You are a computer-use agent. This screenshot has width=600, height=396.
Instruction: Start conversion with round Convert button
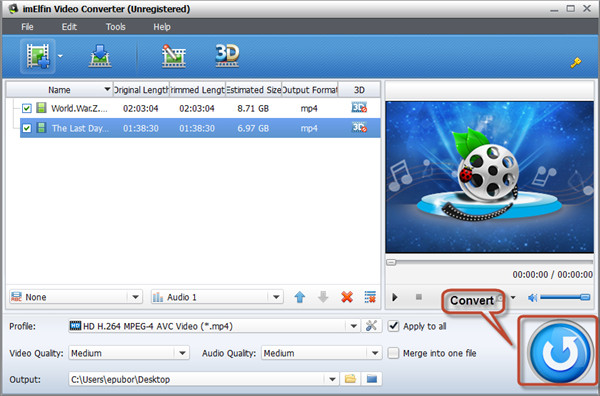559,352
